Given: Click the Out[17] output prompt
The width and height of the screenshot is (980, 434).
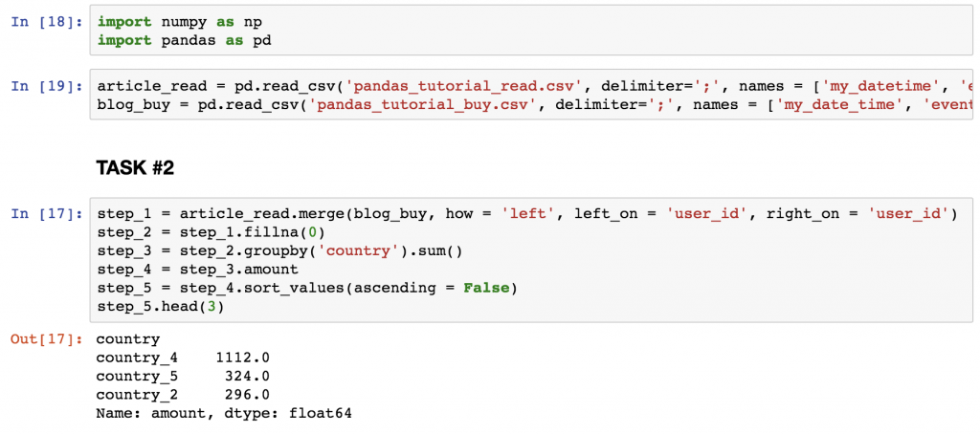Looking at the screenshot, I should point(45,339).
